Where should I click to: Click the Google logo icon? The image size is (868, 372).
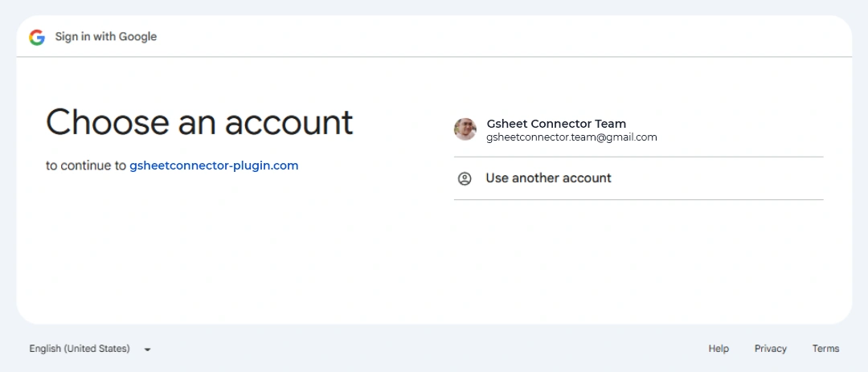click(37, 37)
